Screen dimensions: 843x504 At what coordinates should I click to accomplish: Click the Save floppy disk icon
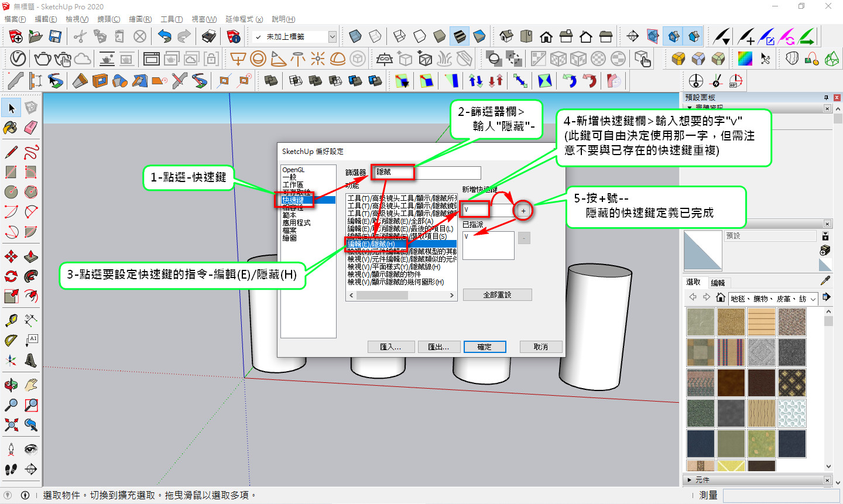click(x=55, y=37)
